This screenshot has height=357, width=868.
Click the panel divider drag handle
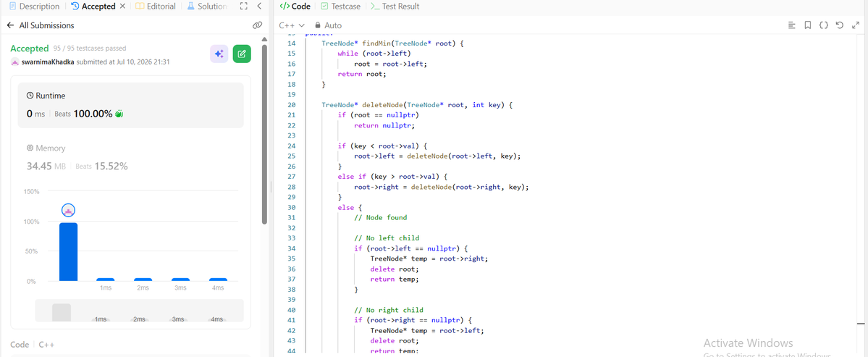(271, 187)
